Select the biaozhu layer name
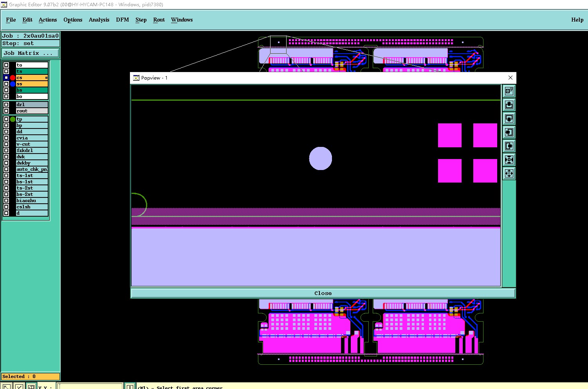This screenshot has width=588, height=389. coord(32,201)
